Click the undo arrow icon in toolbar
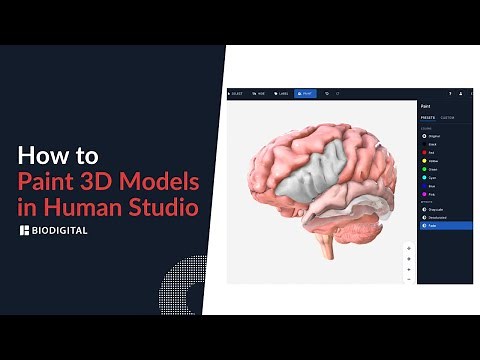The width and height of the screenshot is (480, 360). [x=327, y=94]
